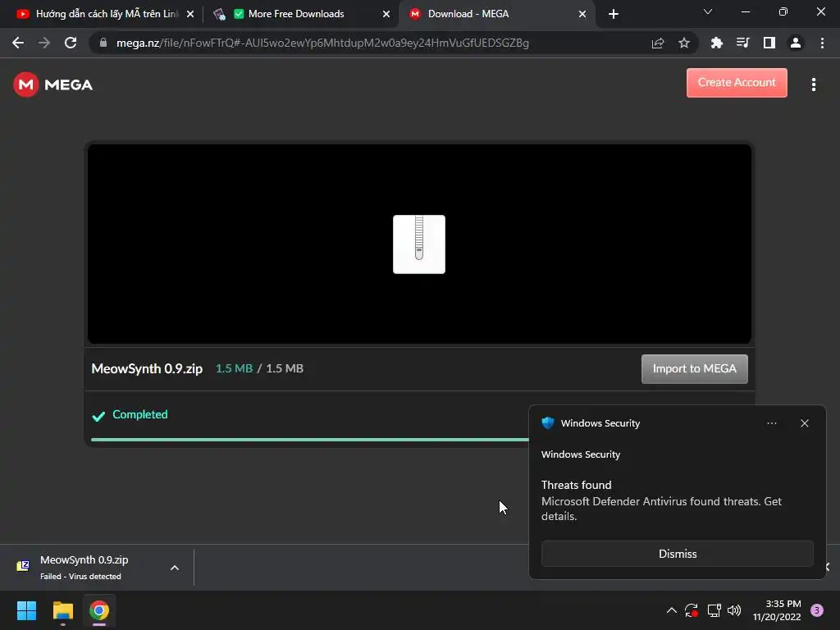
Task: Click the sync status tray icon
Action: [x=692, y=610]
